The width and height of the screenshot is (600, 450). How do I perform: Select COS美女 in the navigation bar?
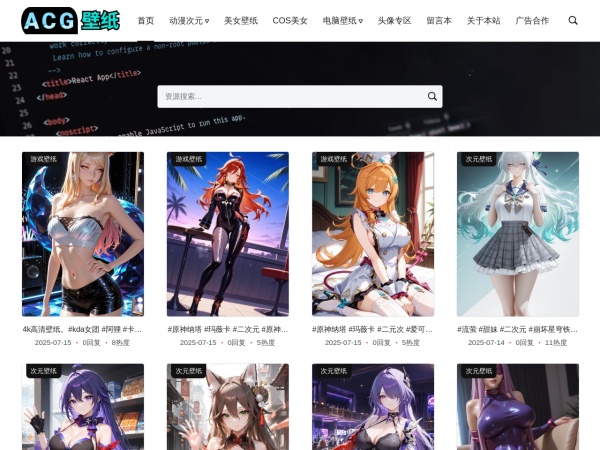tap(290, 20)
